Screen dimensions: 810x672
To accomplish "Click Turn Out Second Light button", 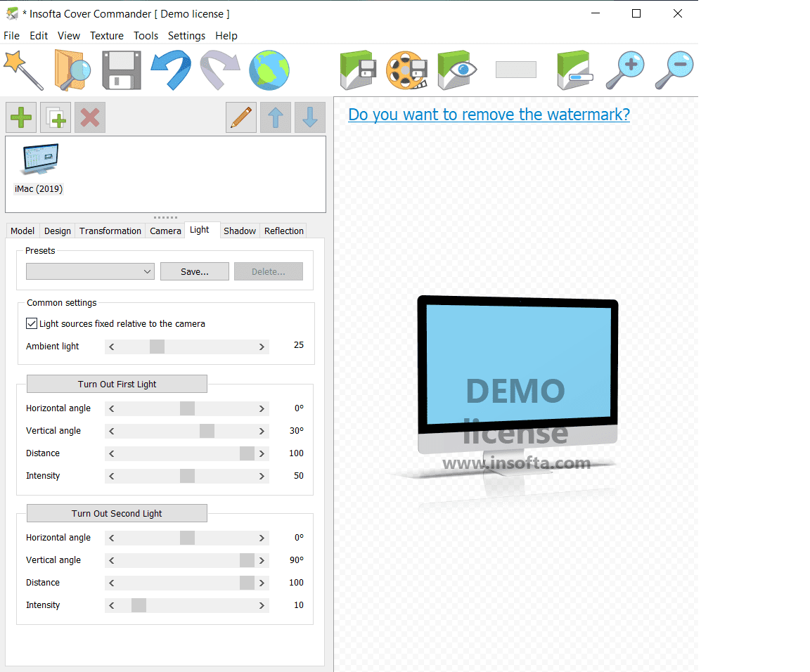I will (117, 513).
